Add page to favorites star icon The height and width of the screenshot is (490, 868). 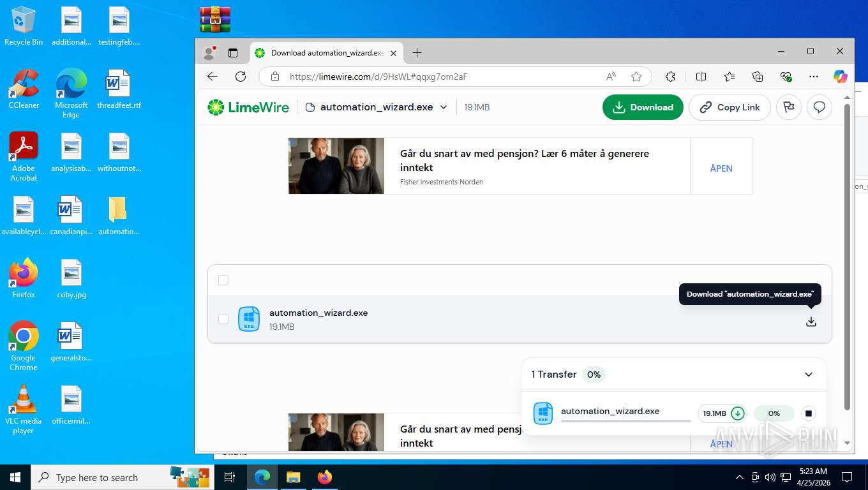636,77
